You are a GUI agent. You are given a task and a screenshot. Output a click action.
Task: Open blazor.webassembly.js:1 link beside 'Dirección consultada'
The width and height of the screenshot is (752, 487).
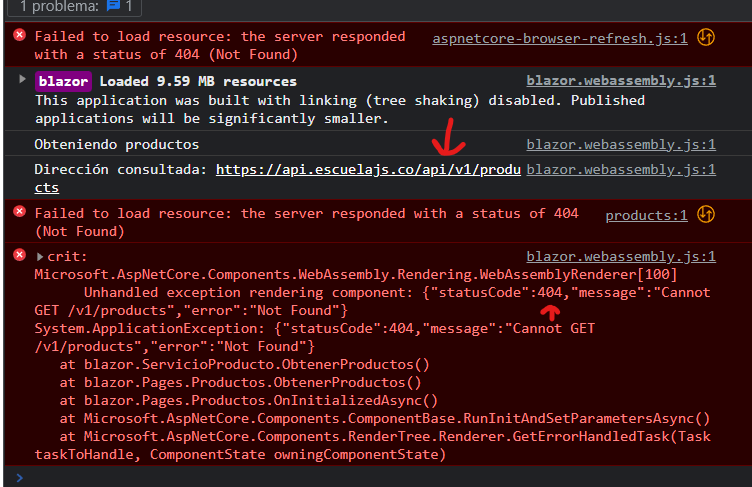click(x=621, y=169)
